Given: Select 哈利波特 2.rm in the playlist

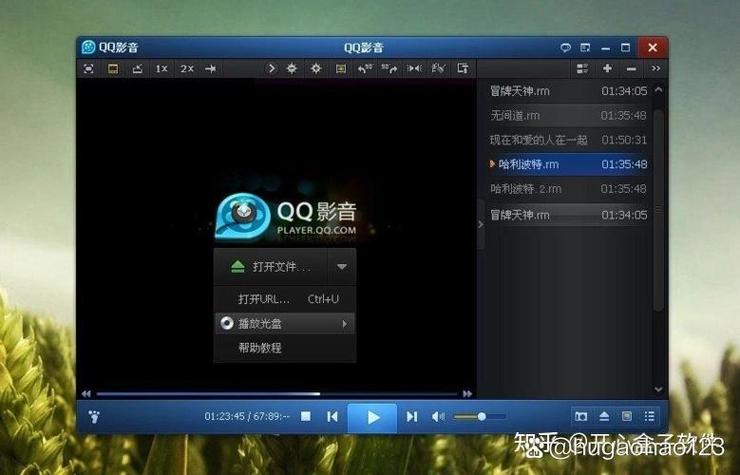Looking at the screenshot, I should click(x=568, y=189).
